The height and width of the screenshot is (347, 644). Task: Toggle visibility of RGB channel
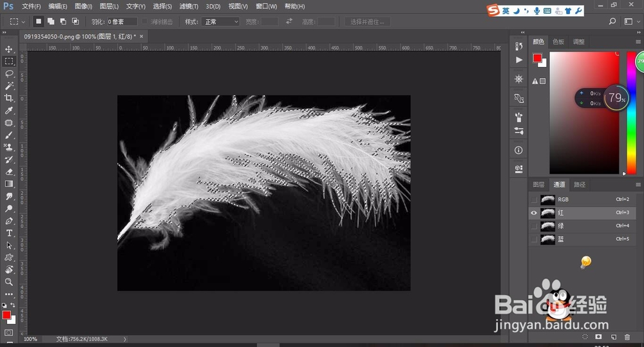click(x=534, y=200)
